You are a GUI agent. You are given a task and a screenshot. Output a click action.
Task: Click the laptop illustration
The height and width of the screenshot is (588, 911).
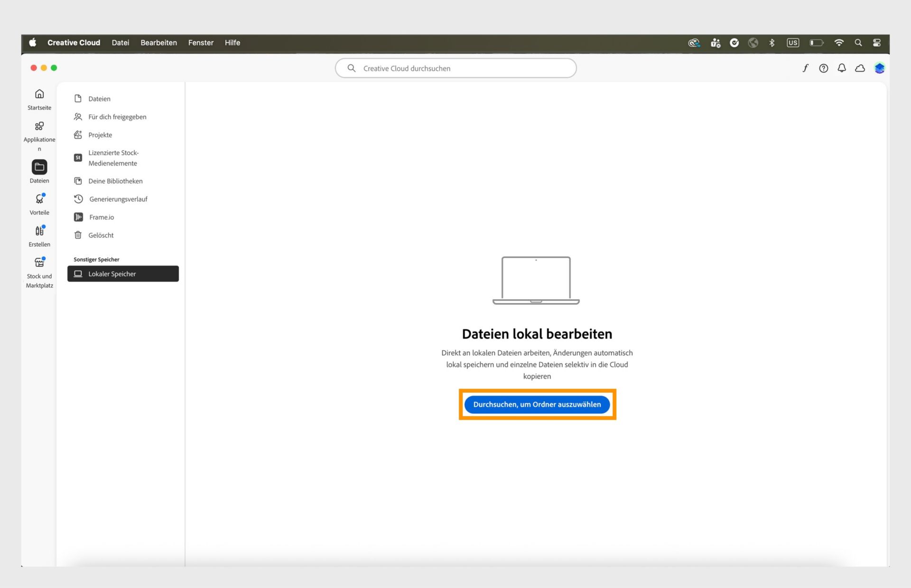(536, 280)
